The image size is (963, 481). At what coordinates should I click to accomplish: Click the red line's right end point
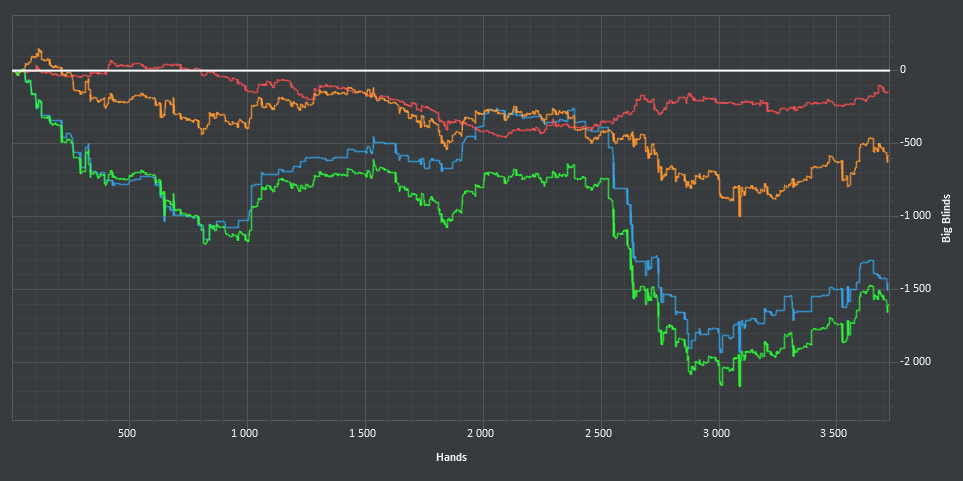point(888,94)
